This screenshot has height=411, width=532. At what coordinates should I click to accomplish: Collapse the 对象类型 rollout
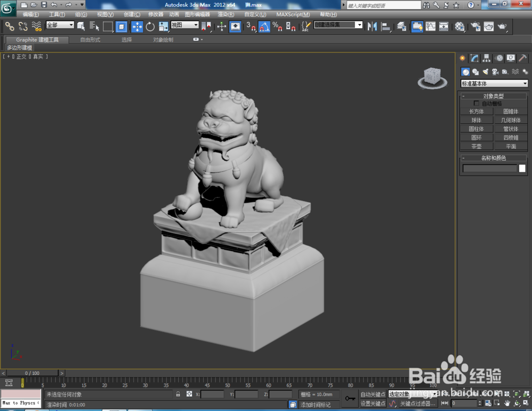(493, 96)
